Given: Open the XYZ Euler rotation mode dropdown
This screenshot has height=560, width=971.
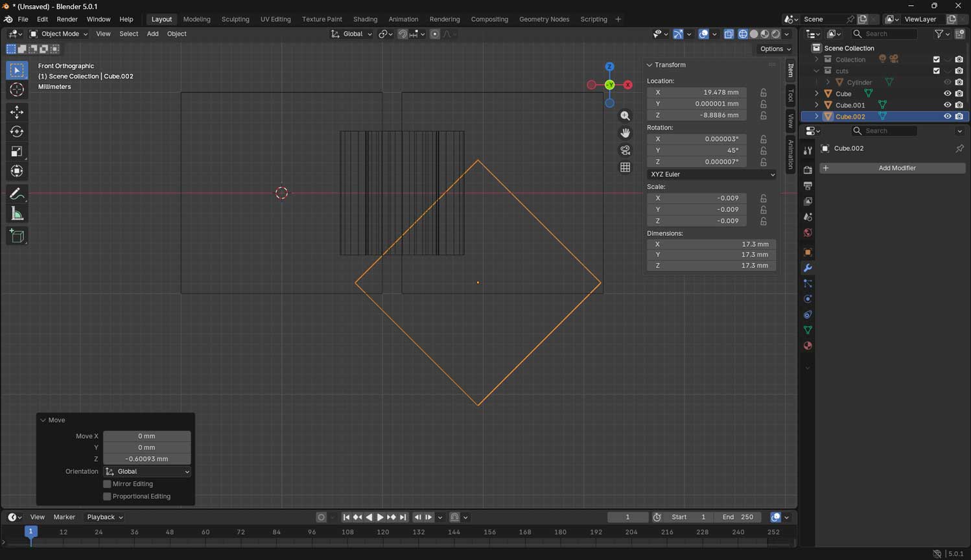Looking at the screenshot, I should (x=711, y=174).
